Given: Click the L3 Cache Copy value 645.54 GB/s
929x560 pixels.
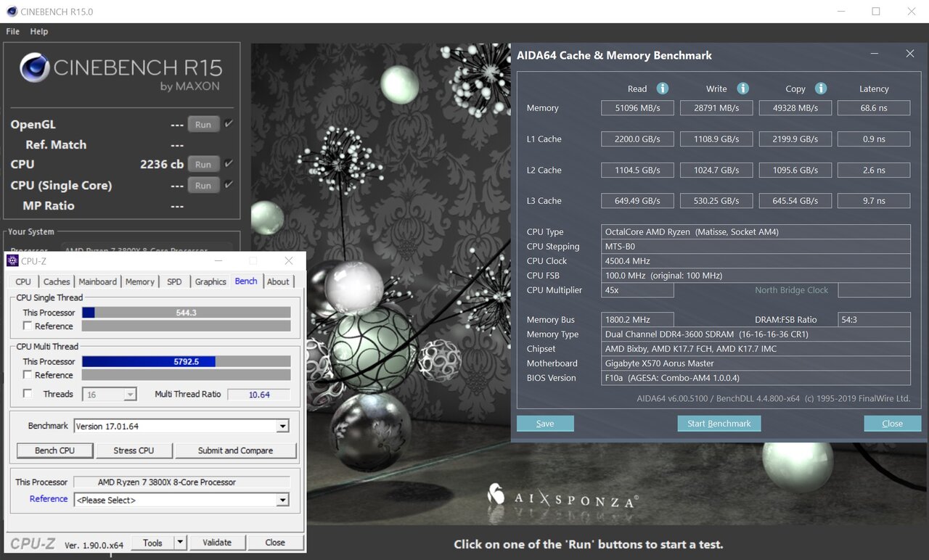Looking at the screenshot, I should (x=795, y=201).
